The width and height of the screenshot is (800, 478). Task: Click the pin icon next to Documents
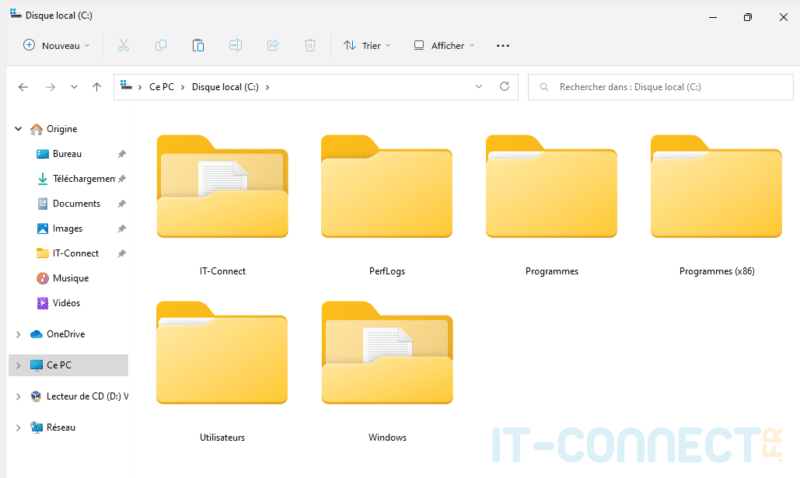(121, 204)
